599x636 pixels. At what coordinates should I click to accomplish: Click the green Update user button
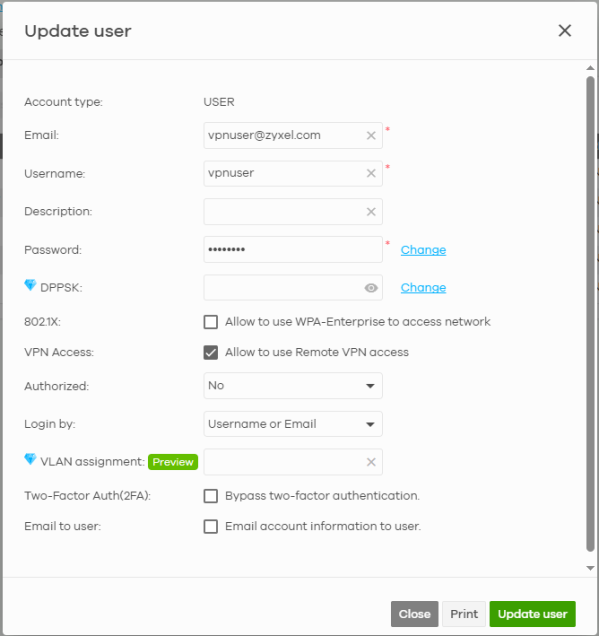click(532, 614)
